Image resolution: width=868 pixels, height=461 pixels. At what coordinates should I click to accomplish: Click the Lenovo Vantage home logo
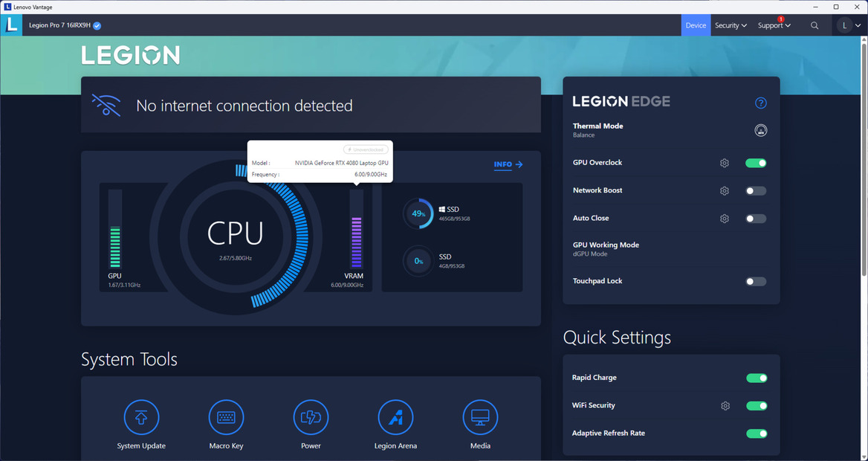coord(11,25)
